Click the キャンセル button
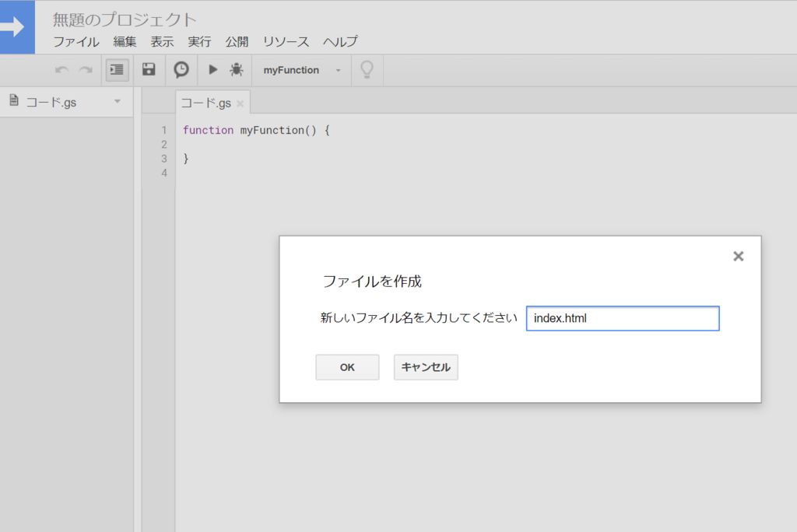This screenshot has height=532, width=797. [426, 367]
